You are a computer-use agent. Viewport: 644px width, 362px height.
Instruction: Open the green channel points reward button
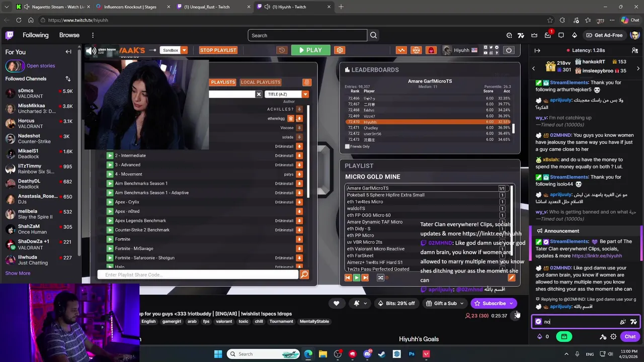click(564, 336)
